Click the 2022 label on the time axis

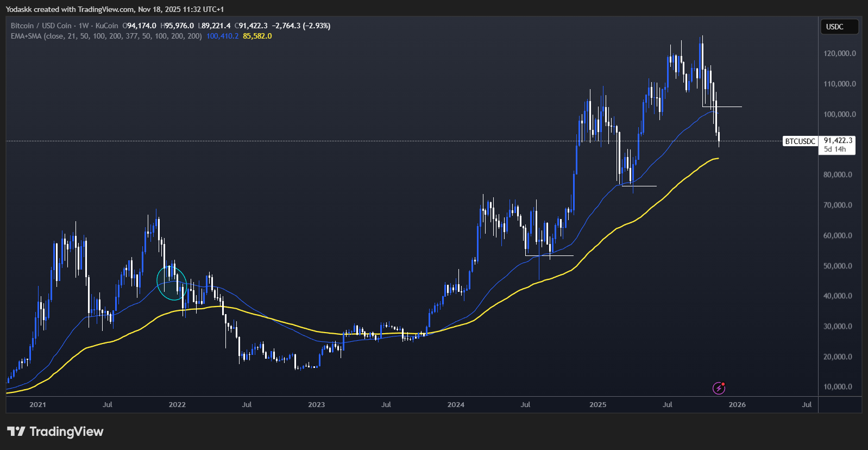pos(177,405)
